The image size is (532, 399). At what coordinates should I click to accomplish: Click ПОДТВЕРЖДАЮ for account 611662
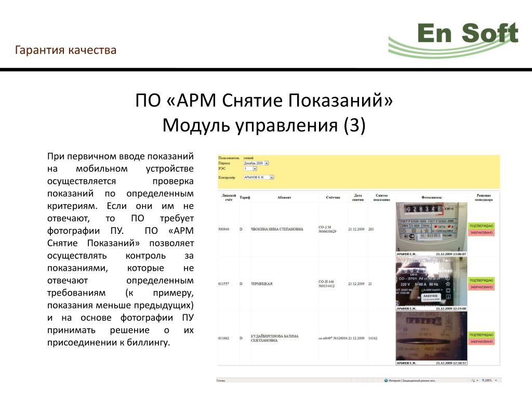pos(481,335)
